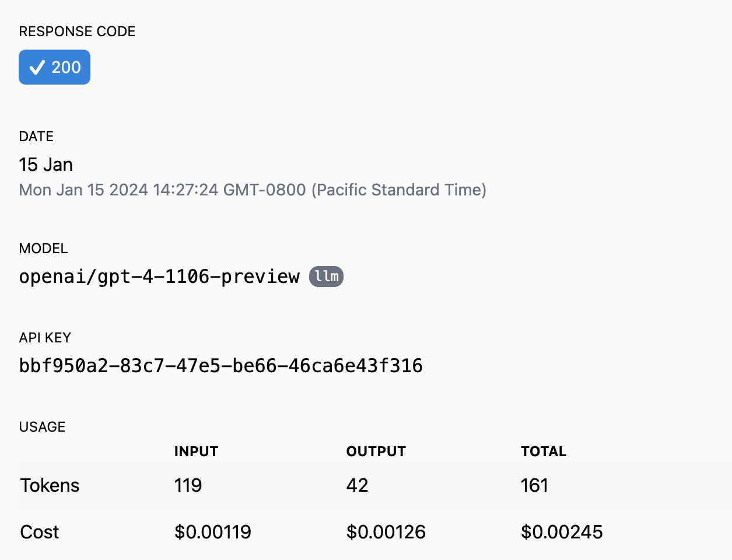
Task: Click the input token count 119
Action: click(x=187, y=485)
